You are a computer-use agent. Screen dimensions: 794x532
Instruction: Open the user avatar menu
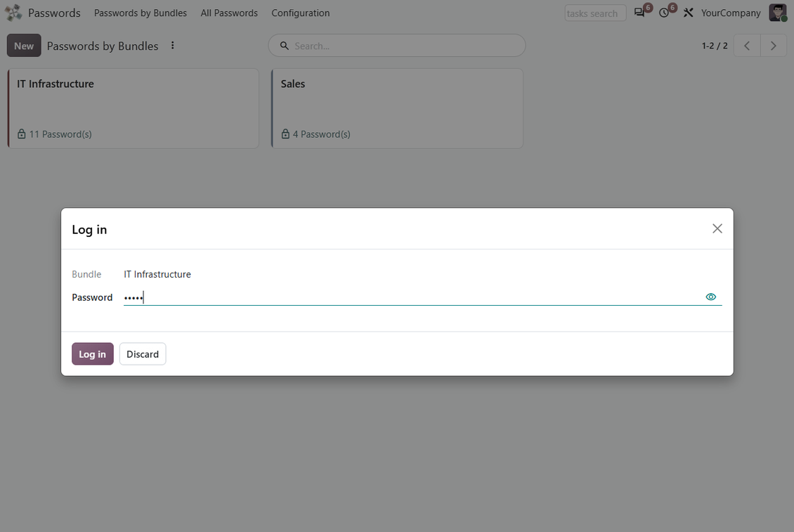[777, 13]
